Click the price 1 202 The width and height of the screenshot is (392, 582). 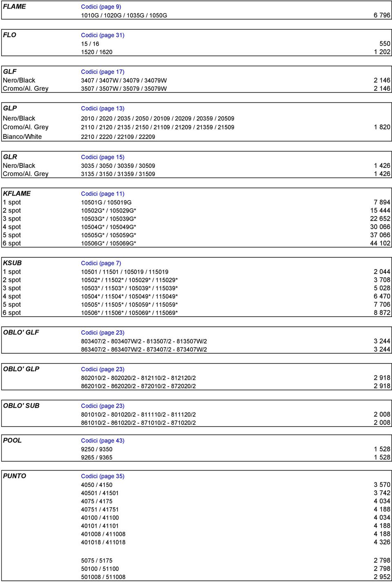point(382,52)
